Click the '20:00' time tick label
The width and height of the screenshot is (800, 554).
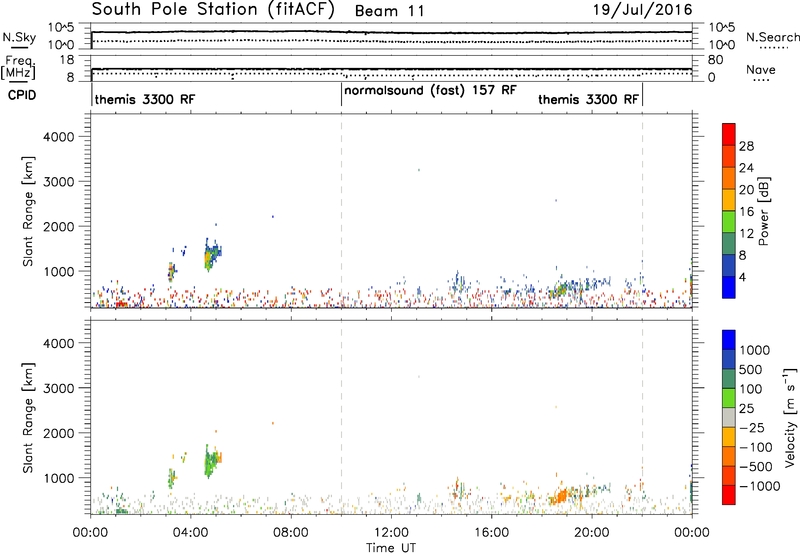[x=592, y=533]
